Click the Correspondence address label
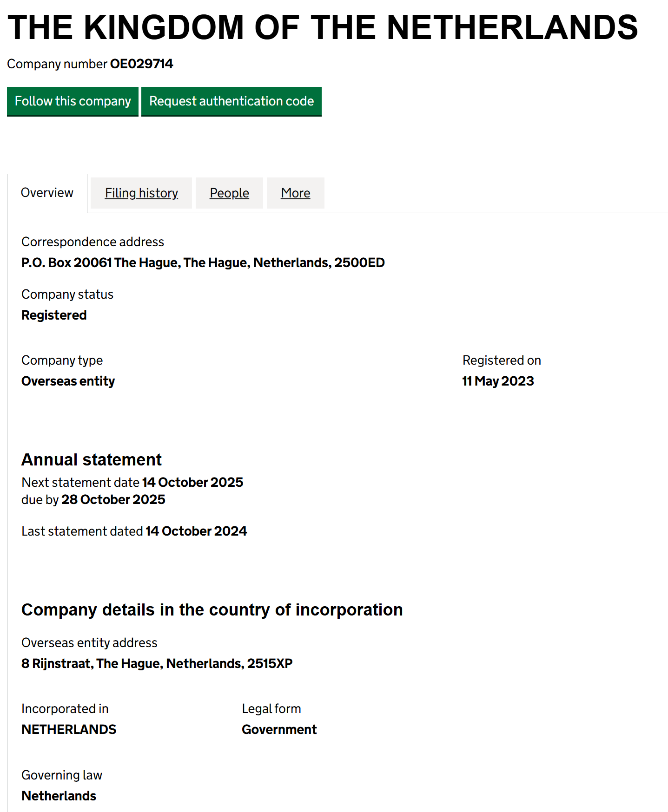 (93, 242)
